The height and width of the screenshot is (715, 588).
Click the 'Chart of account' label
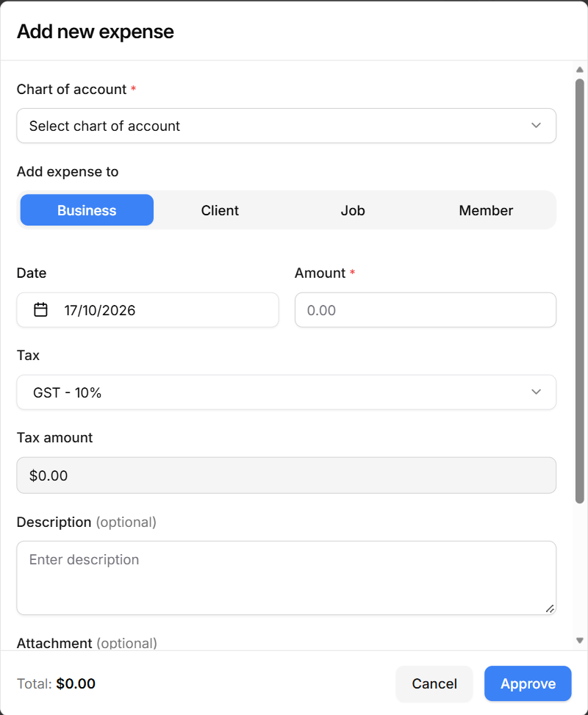point(71,90)
